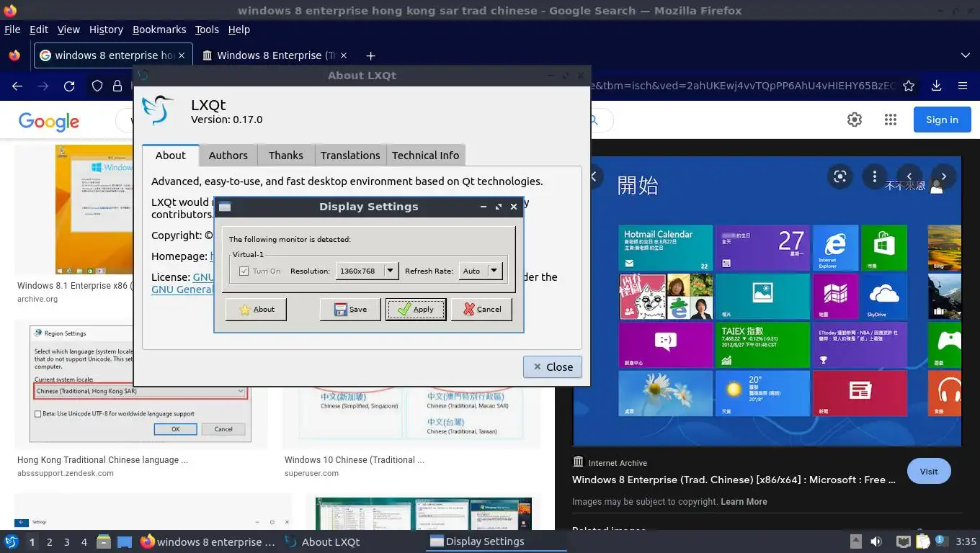Click the Google Sign in button
The image size is (980, 553).
click(x=942, y=120)
